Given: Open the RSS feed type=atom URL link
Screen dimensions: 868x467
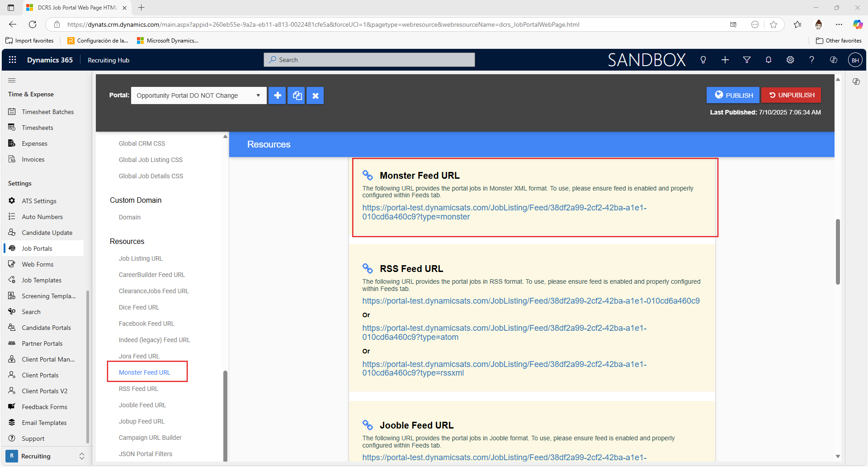Looking at the screenshot, I should pyautogui.click(x=504, y=333).
